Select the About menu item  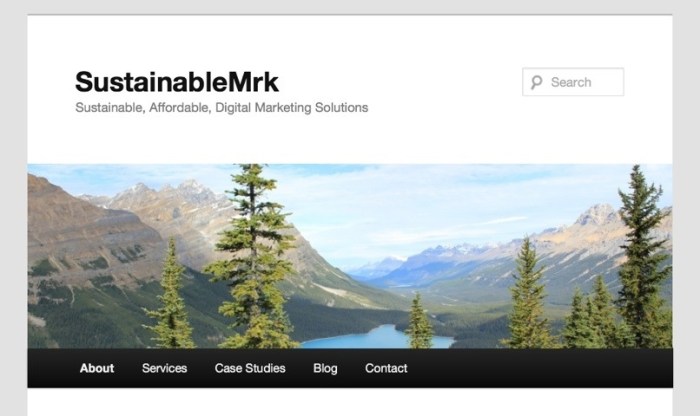(x=97, y=368)
